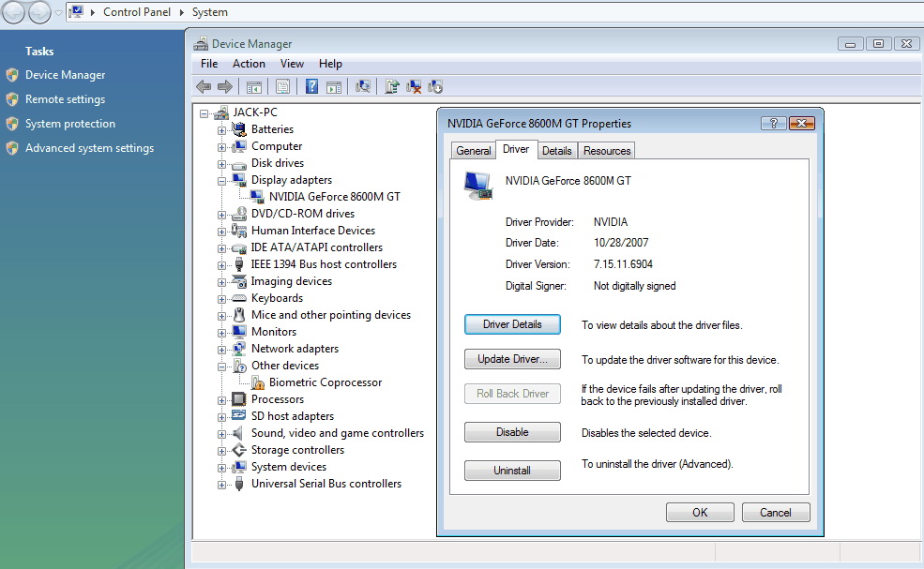Click the blue Help question mark toolbar icon
Image resolution: width=924 pixels, height=569 pixels.
(x=311, y=87)
